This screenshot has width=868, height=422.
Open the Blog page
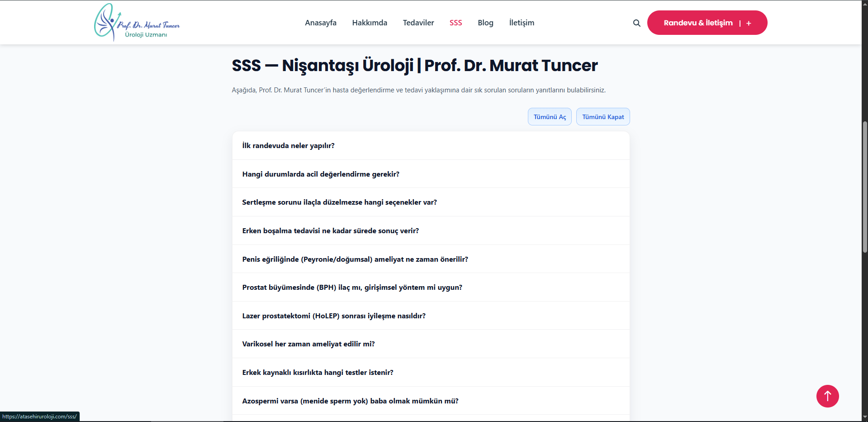pos(485,23)
